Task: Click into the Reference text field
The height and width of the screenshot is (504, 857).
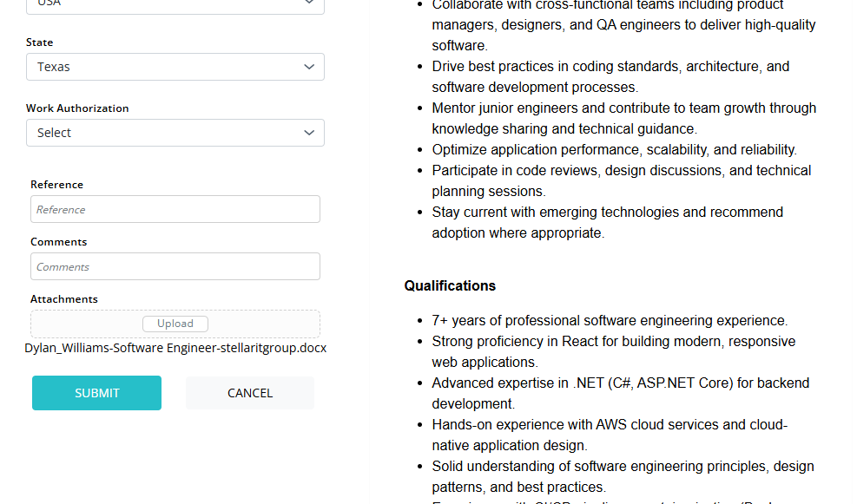Action: tap(175, 209)
